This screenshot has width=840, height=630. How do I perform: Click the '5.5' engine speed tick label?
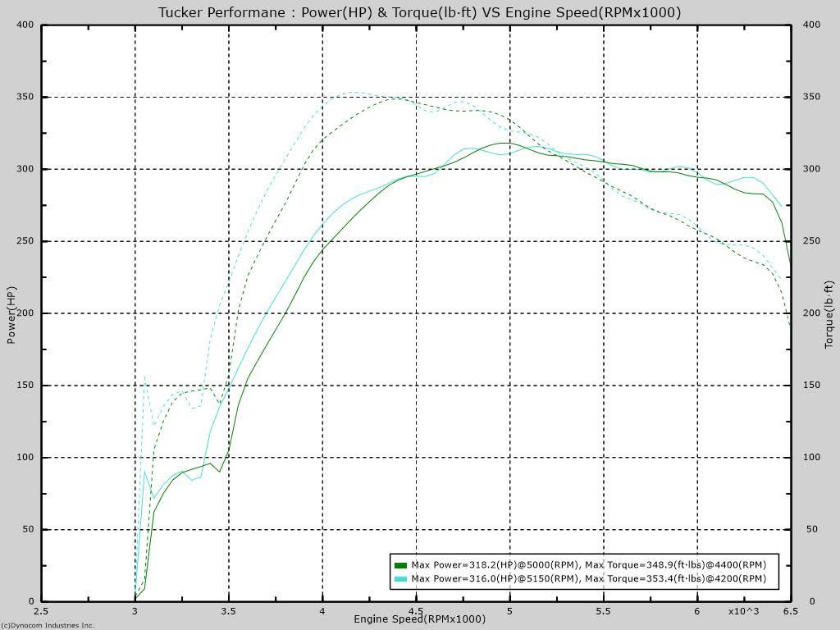(604, 611)
